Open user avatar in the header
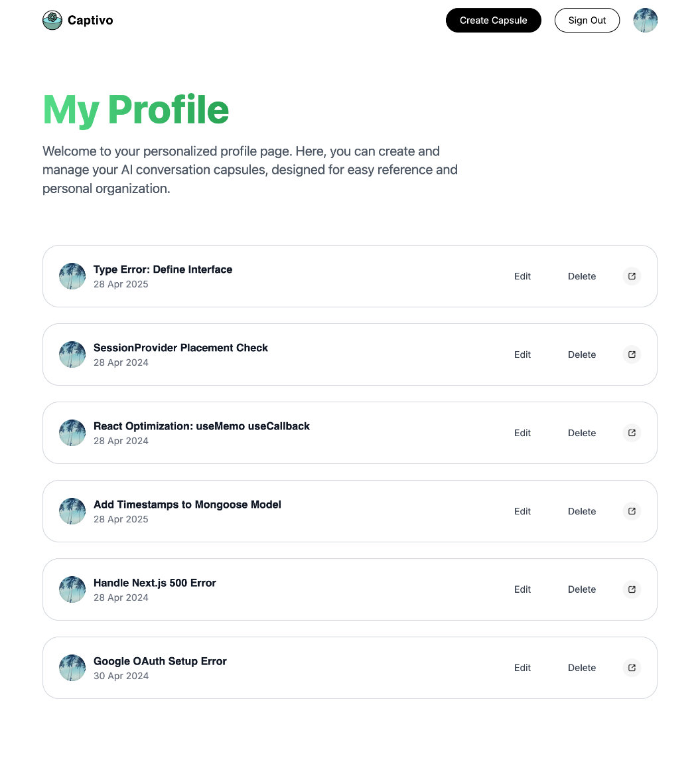The width and height of the screenshot is (700, 774). [x=645, y=20]
